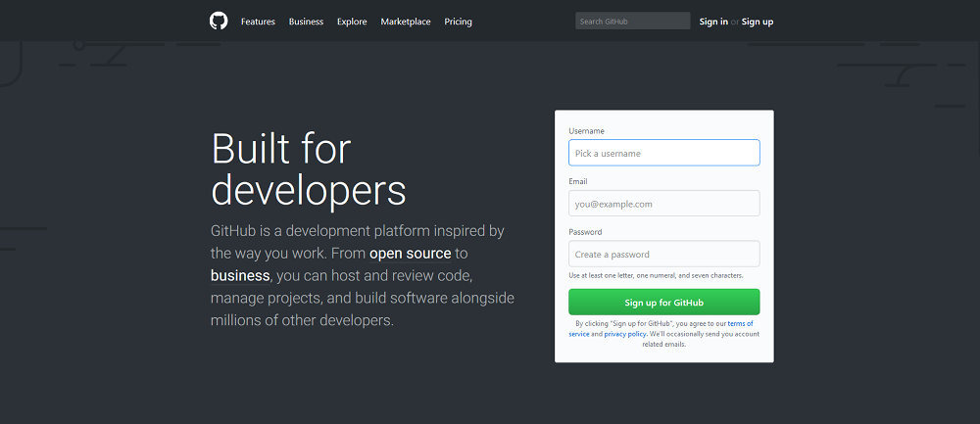
Task: Click the GitHub Octocat logo
Action: [x=219, y=21]
